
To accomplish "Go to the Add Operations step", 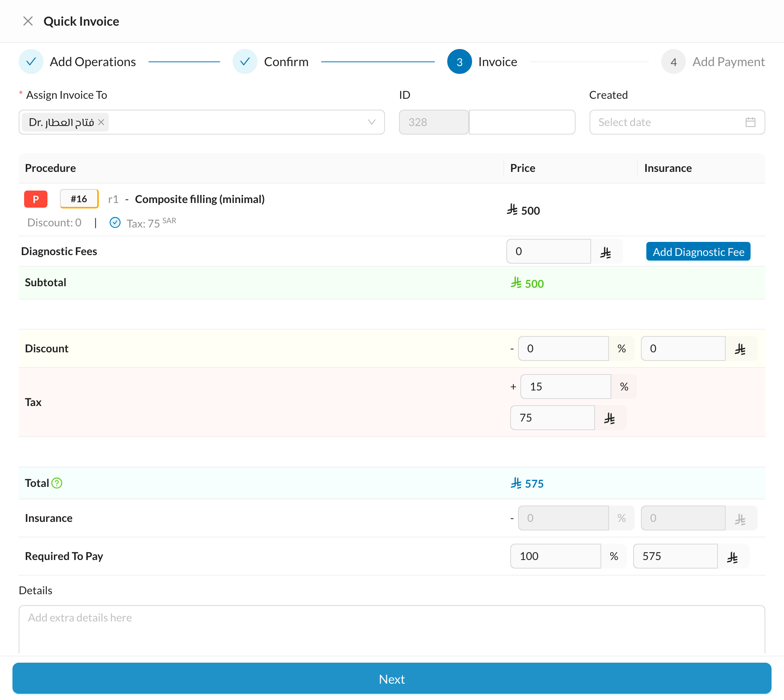I will click(77, 61).
